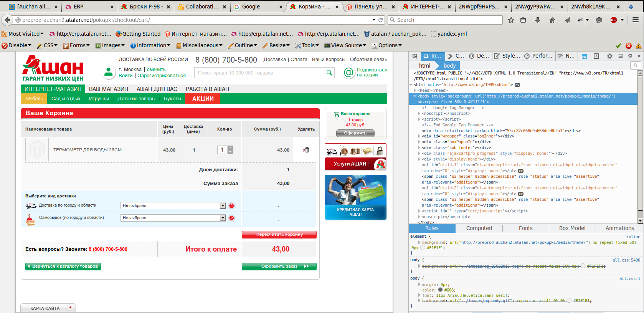
Task: Click Вернуться к каталогу товаров button
Action: pos(63,267)
